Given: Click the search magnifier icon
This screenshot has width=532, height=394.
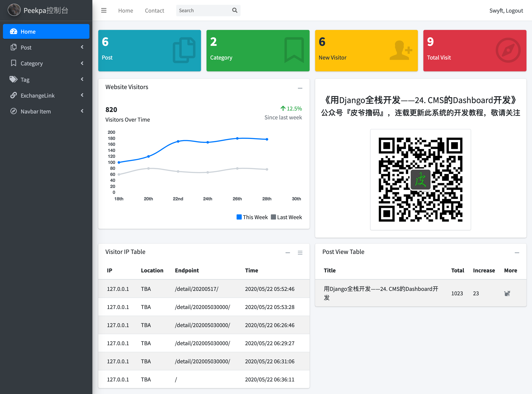Looking at the screenshot, I should tap(235, 11).
